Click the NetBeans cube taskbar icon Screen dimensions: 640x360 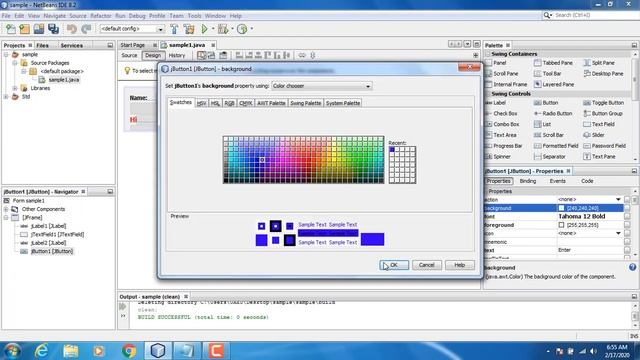click(158, 351)
